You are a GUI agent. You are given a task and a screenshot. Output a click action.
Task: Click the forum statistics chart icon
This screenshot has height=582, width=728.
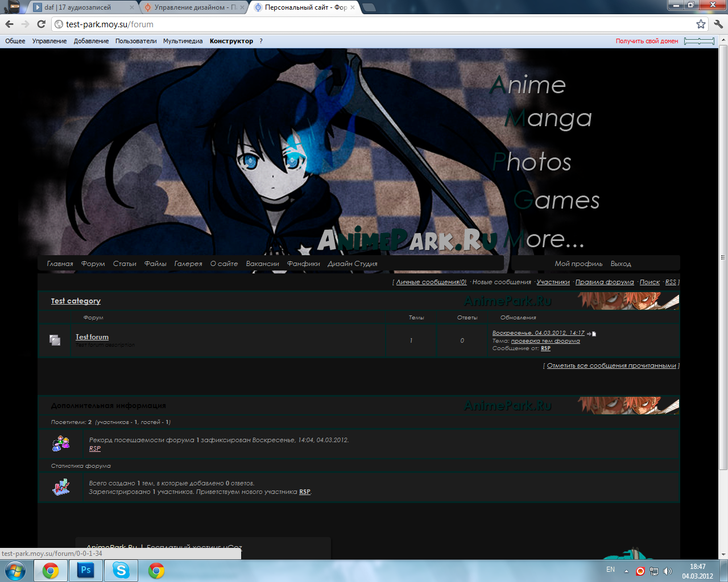tap(61, 487)
